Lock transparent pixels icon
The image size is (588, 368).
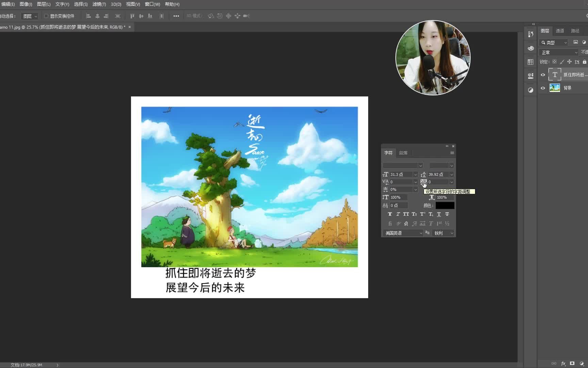coord(554,62)
